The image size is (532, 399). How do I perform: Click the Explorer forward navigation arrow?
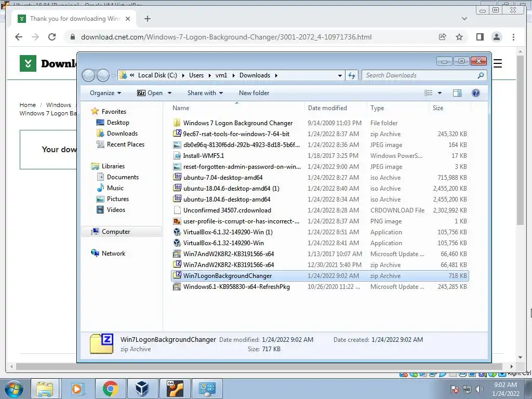tap(103, 75)
